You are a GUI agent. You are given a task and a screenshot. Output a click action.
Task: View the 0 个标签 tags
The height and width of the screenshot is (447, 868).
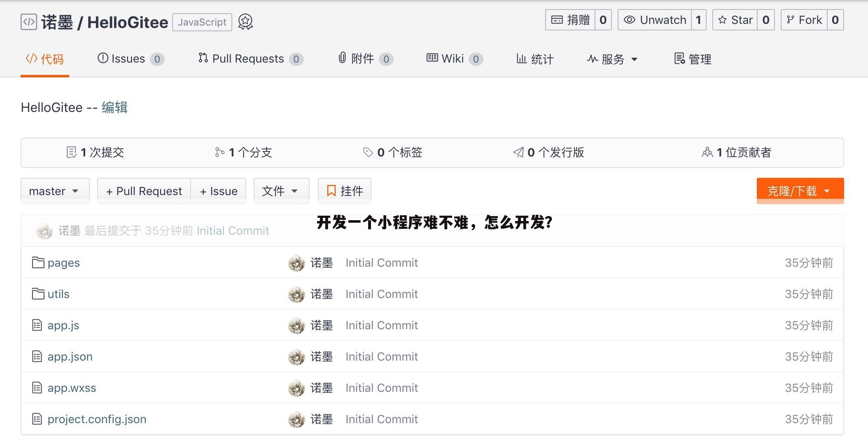392,152
